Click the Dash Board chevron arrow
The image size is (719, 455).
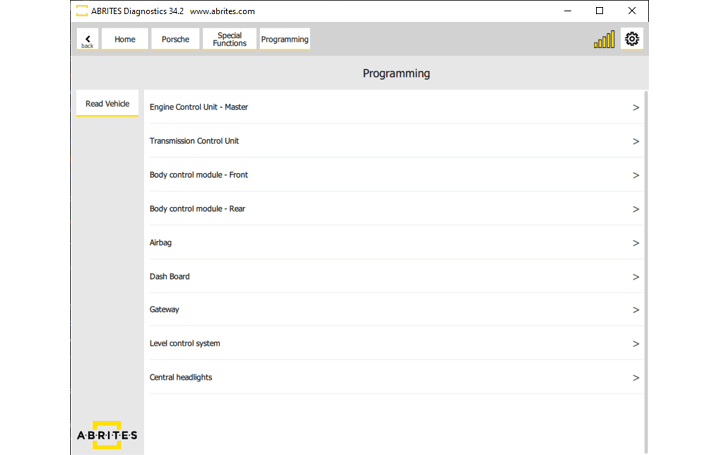pyautogui.click(x=635, y=277)
